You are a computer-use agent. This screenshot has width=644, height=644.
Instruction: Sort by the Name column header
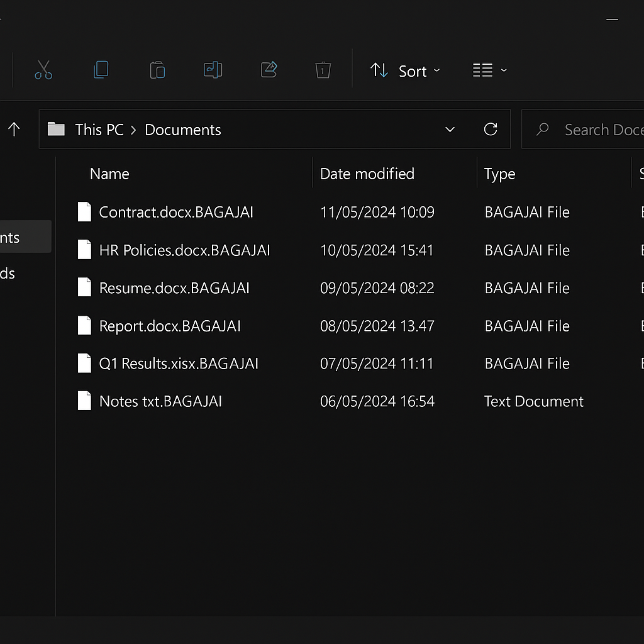(109, 174)
